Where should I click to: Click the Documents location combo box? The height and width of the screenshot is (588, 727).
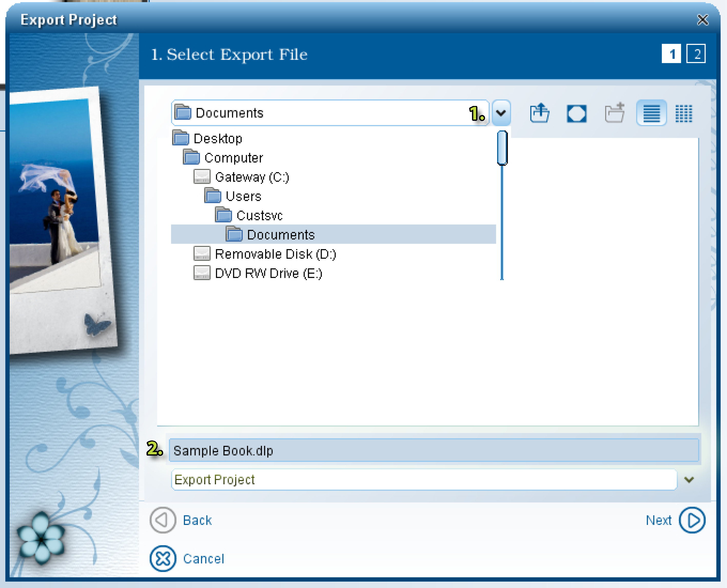pyautogui.click(x=330, y=113)
